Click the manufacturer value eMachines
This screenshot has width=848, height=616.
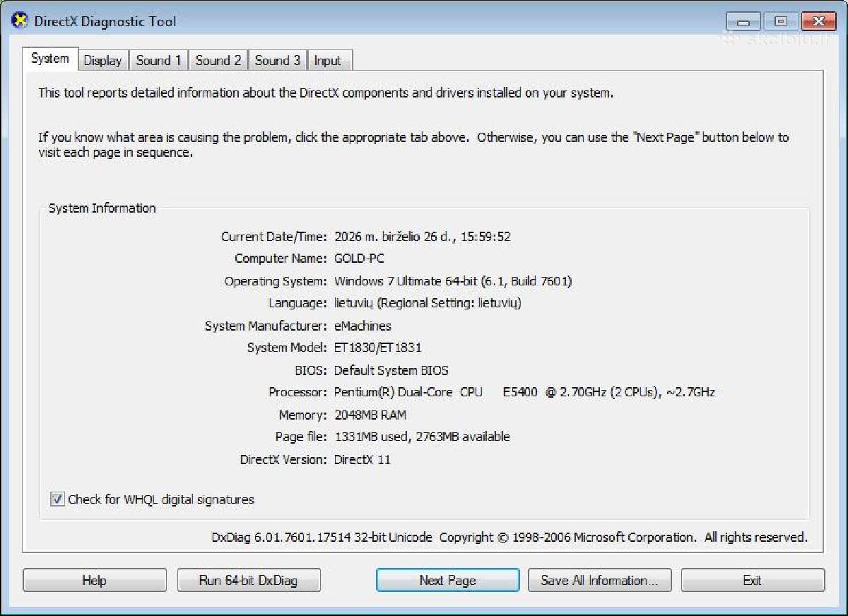click(363, 326)
